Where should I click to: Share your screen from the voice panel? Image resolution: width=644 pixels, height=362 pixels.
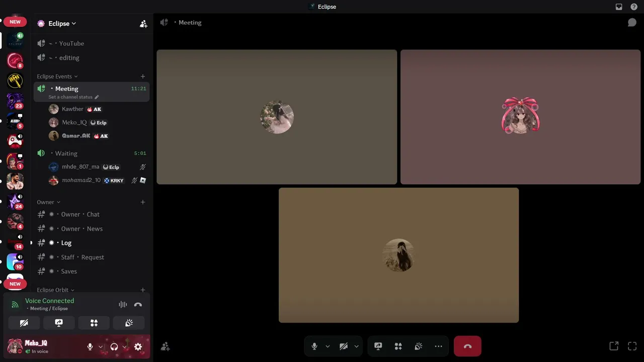pyautogui.click(x=59, y=323)
